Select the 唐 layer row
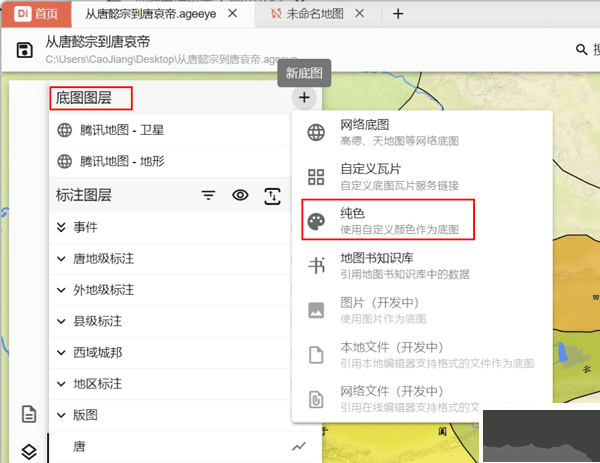Image resolution: width=600 pixels, height=463 pixels. coord(185,446)
